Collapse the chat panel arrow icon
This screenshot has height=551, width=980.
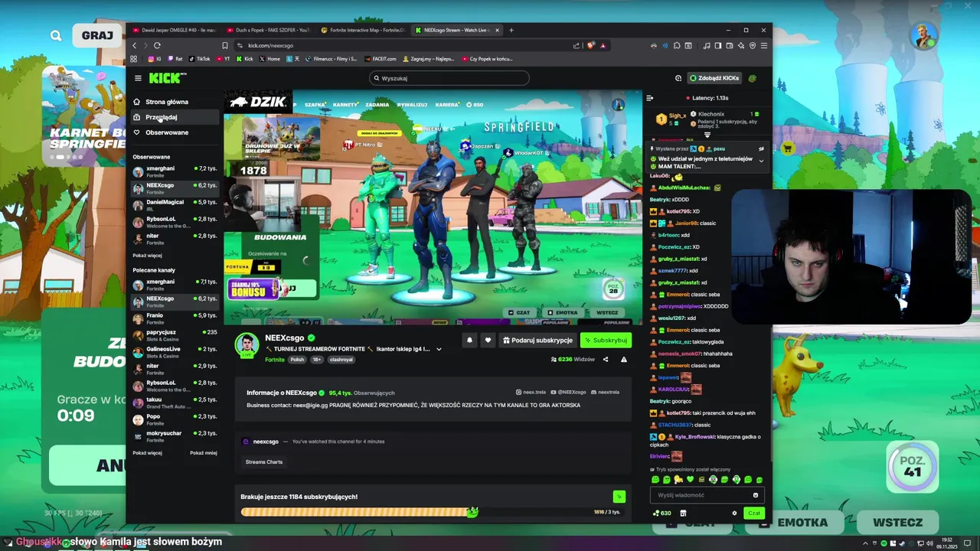click(650, 98)
